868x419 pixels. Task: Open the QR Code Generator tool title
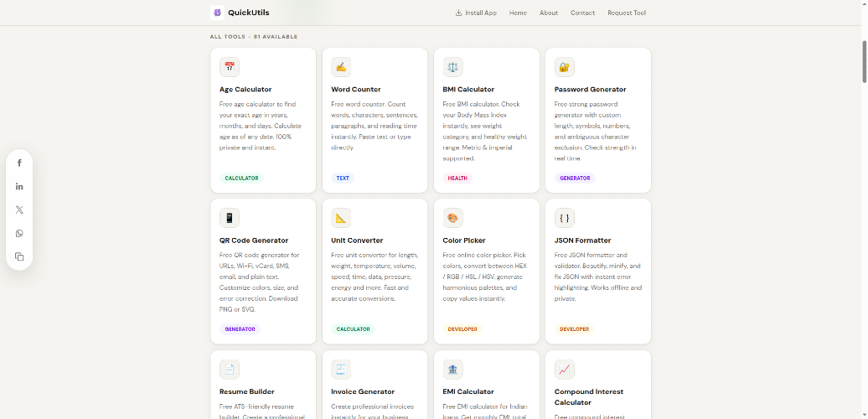[x=254, y=241]
